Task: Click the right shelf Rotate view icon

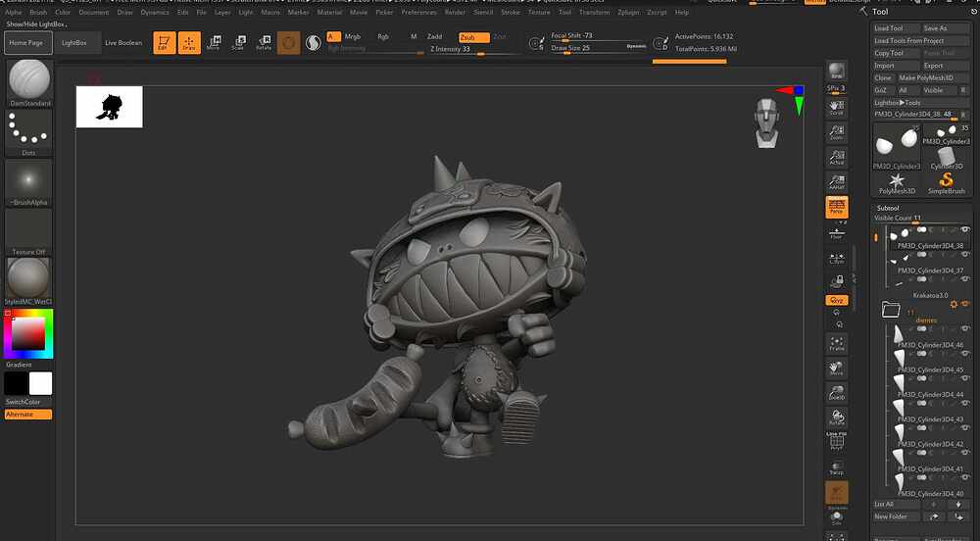Action: coord(836,418)
